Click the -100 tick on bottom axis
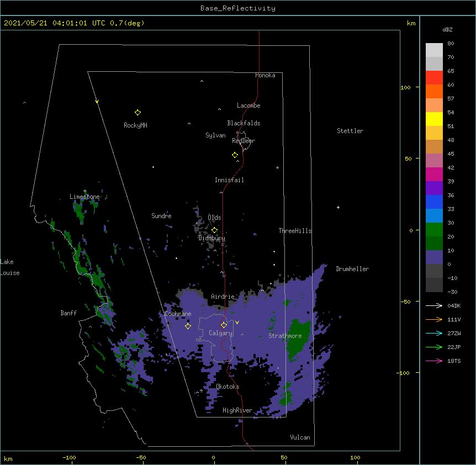The height and width of the screenshot is (465, 476). (x=69, y=458)
